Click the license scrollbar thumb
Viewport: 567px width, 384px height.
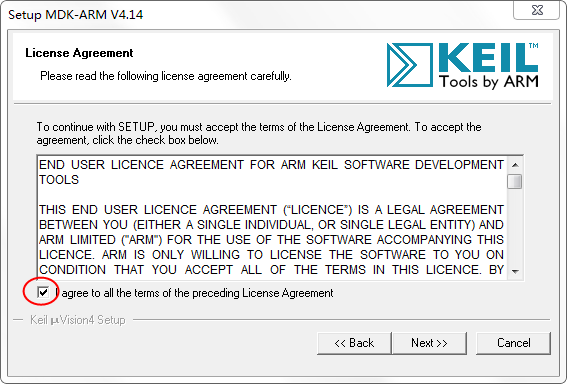point(515,181)
